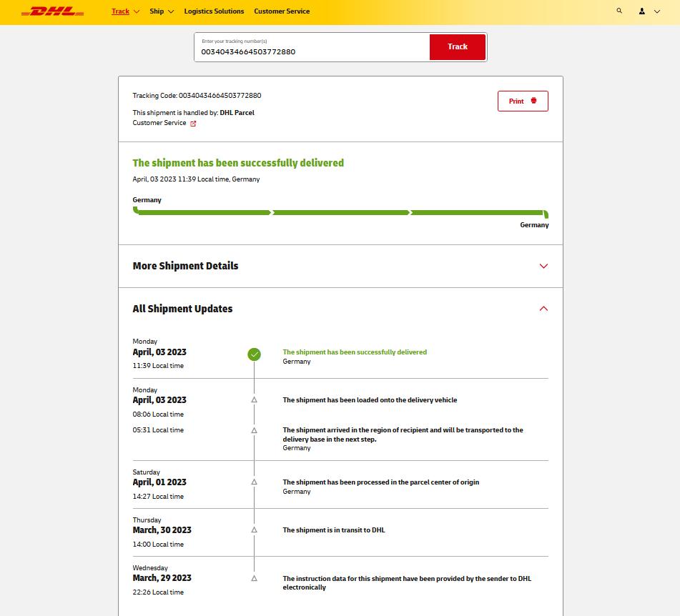
Task: Open the Track dropdown menu
Action: (125, 11)
